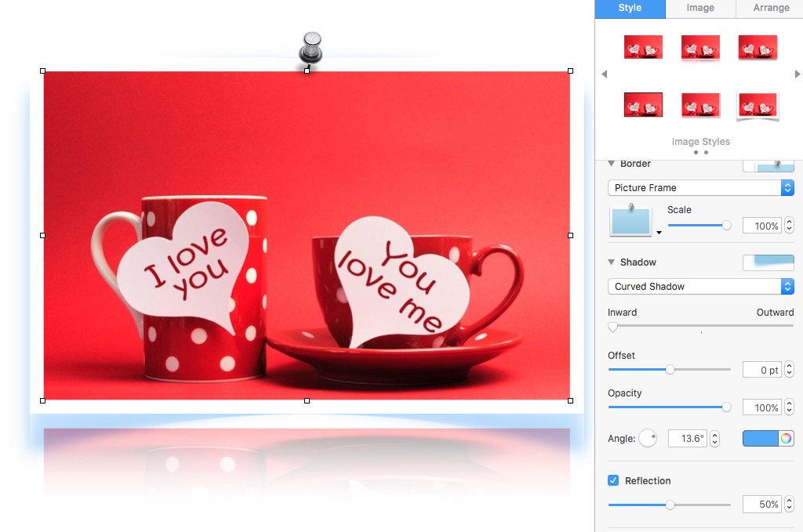Click the Reflection percentage stepper
The width and height of the screenshot is (803, 532).
[788, 505]
